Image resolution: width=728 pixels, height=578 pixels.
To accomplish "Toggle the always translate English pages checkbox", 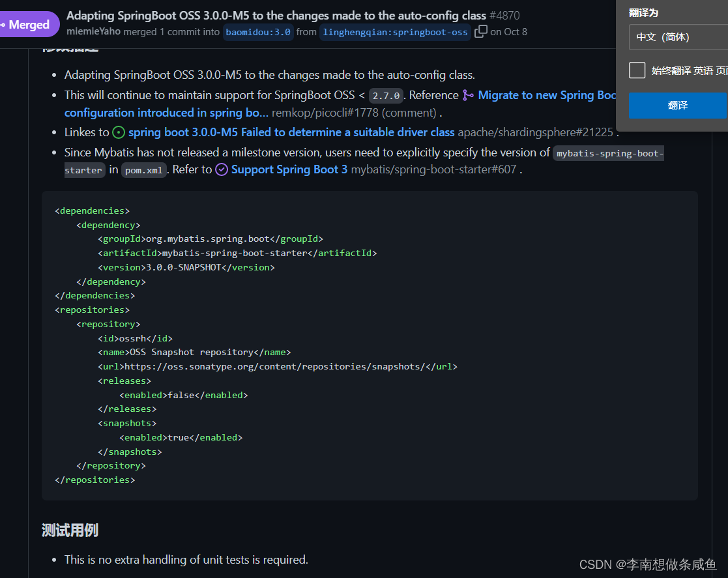I will [637, 70].
